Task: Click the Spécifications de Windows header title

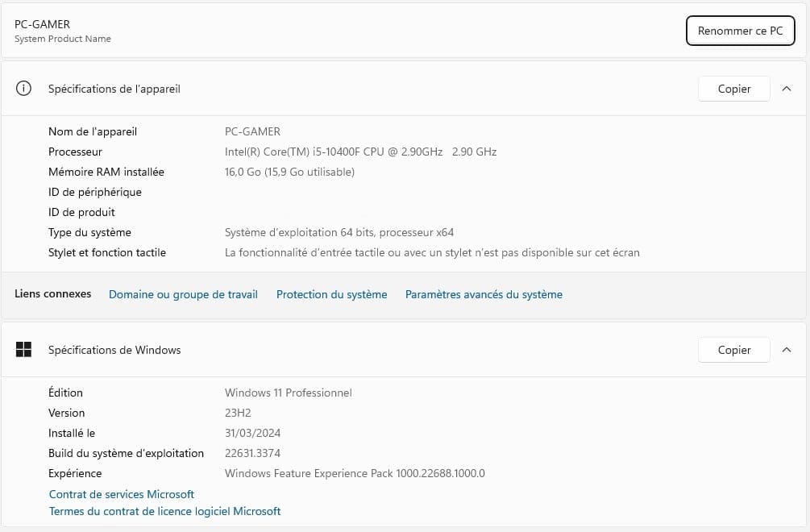Action: coord(114,350)
